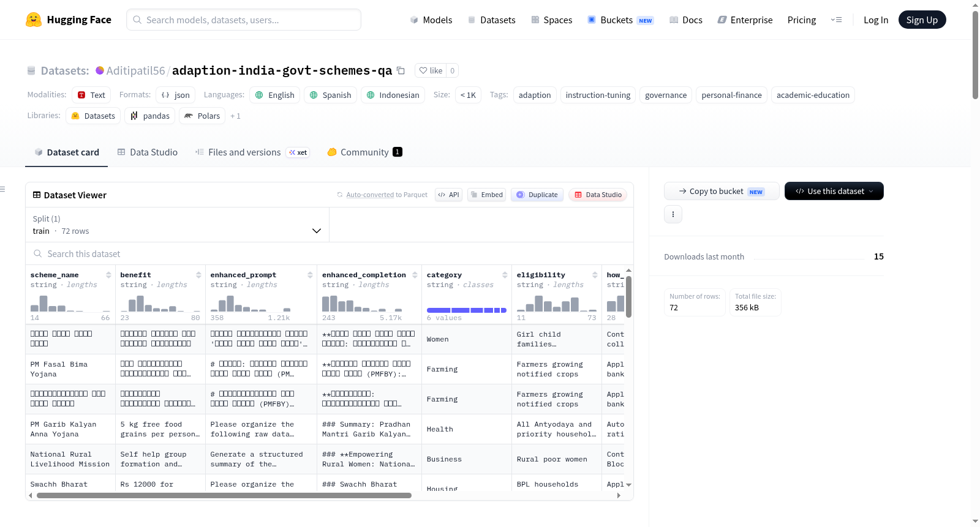Open the left sidebar toggle icon
980x527 pixels.
tap(2, 189)
